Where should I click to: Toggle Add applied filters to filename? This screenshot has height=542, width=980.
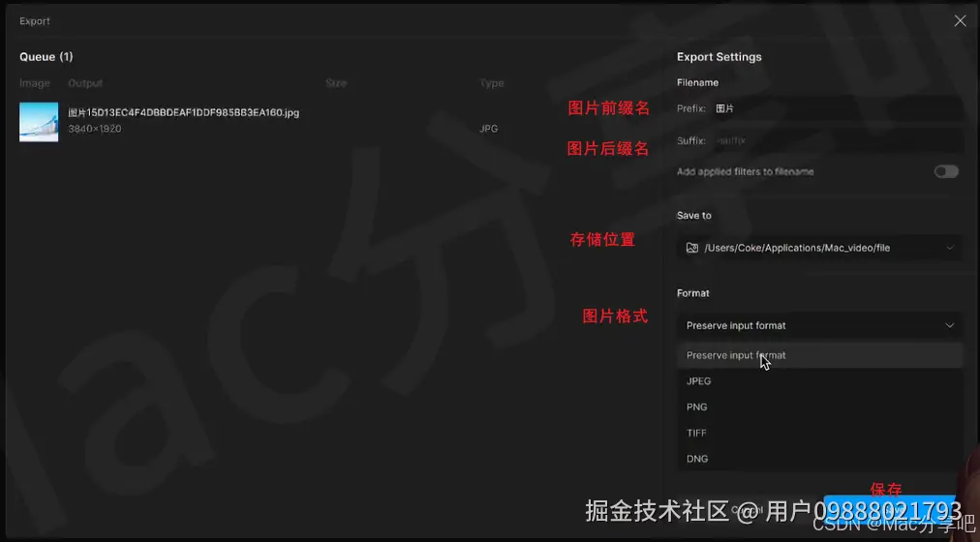point(946,171)
